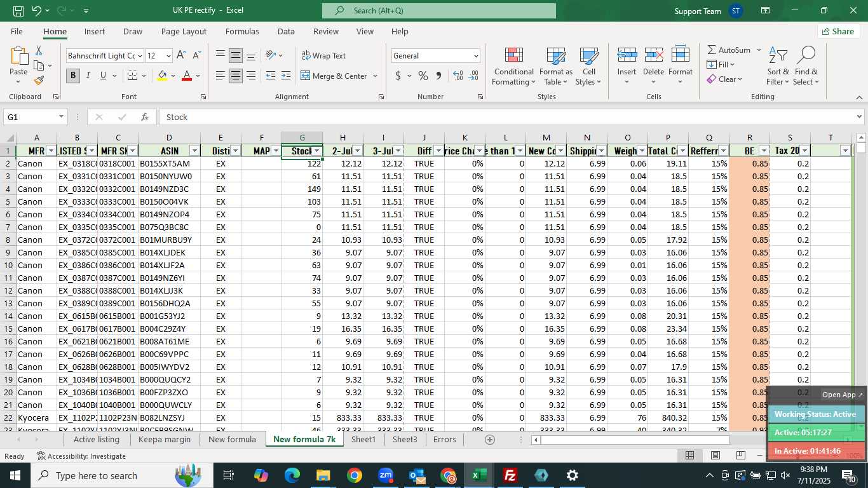This screenshot has width=868, height=488.
Task: Click the Cut scissors icon
Action: (39, 51)
